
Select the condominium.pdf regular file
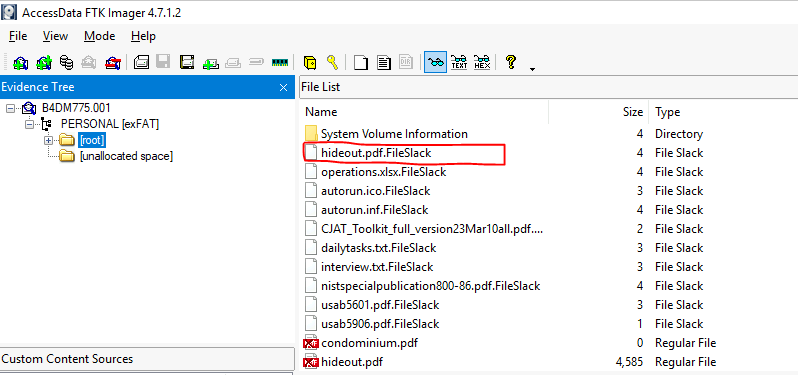[369, 343]
